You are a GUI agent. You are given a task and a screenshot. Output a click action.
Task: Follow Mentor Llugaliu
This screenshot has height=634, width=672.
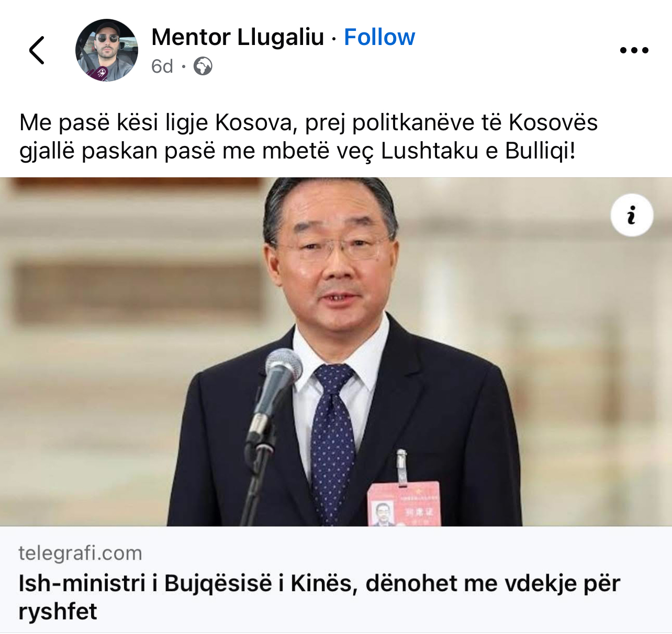click(379, 37)
